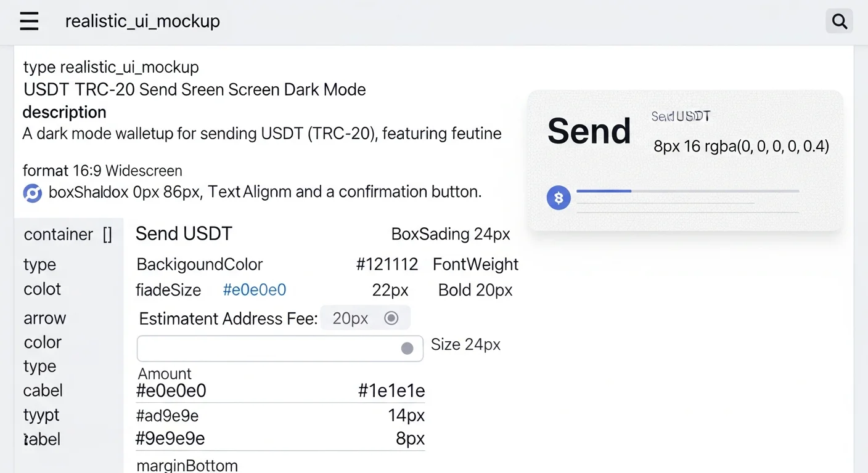
Task: Select the container [] sidebar row
Action: [68, 235]
